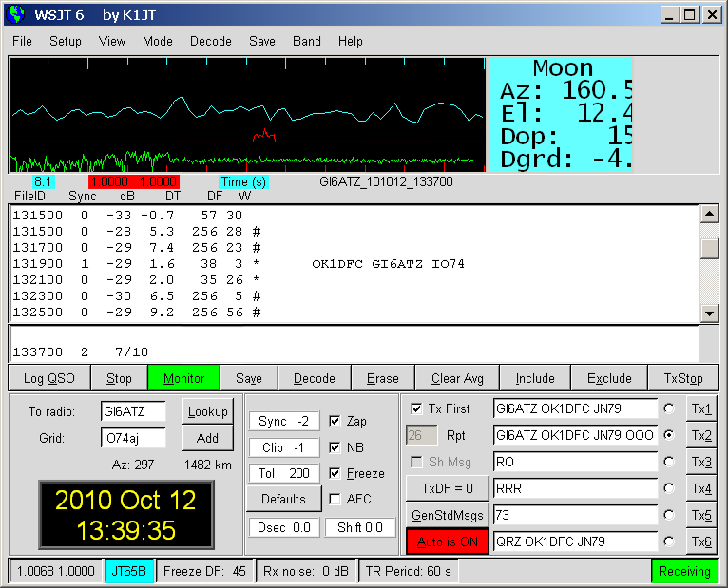This screenshot has height=588, width=728.
Task: Uncheck the NB checkbox
Action: [335, 447]
